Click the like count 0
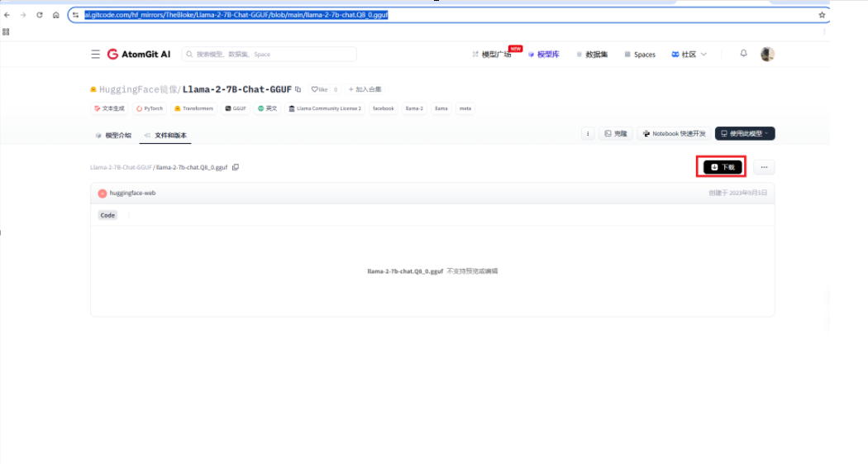868x464 pixels. (336, 89)
